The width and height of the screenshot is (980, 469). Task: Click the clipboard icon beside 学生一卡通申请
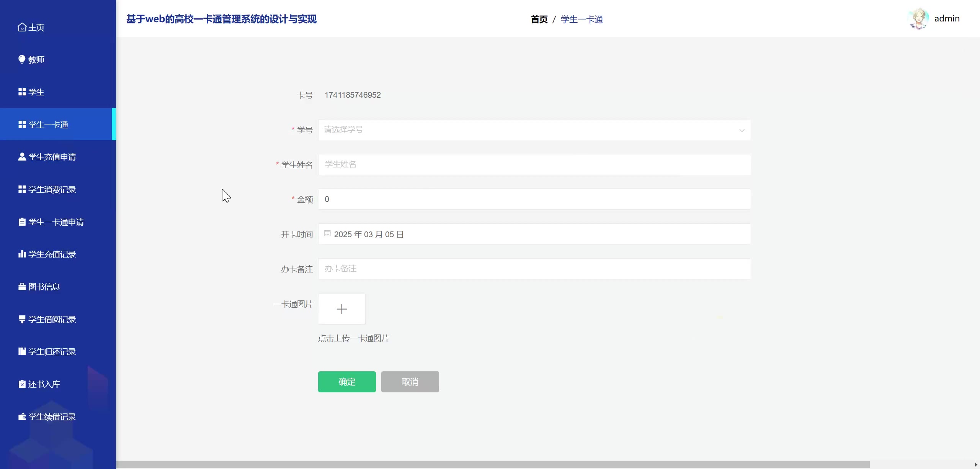coord(22,222)
